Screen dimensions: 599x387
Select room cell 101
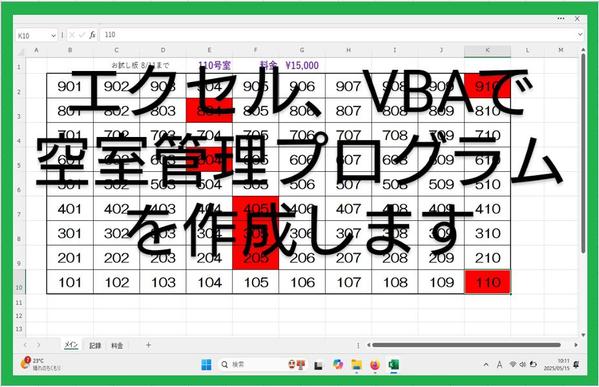pyautogui.click(x=70, y=282)
